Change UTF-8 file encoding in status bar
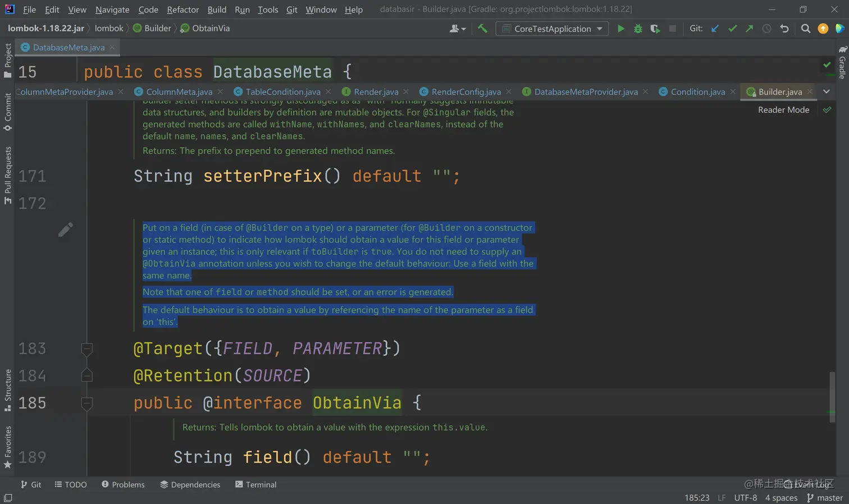Viewport: 849px width, 504px height. point(745,498)
